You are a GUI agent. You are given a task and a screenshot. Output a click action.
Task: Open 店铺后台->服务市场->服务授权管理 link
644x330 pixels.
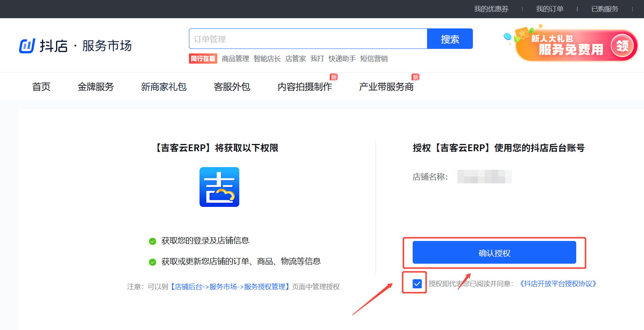pos(230,287)
